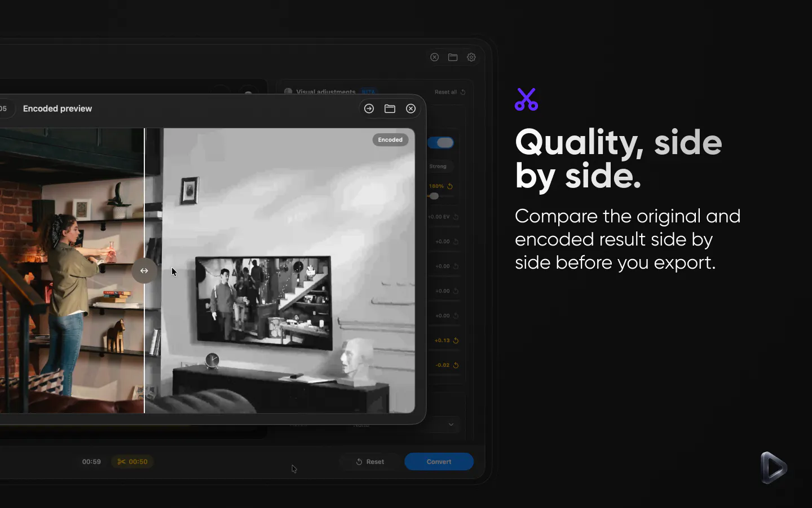812x508 pixels.
Task: Click the reset arrow next to 180%
Action: [x=450, y=186]
